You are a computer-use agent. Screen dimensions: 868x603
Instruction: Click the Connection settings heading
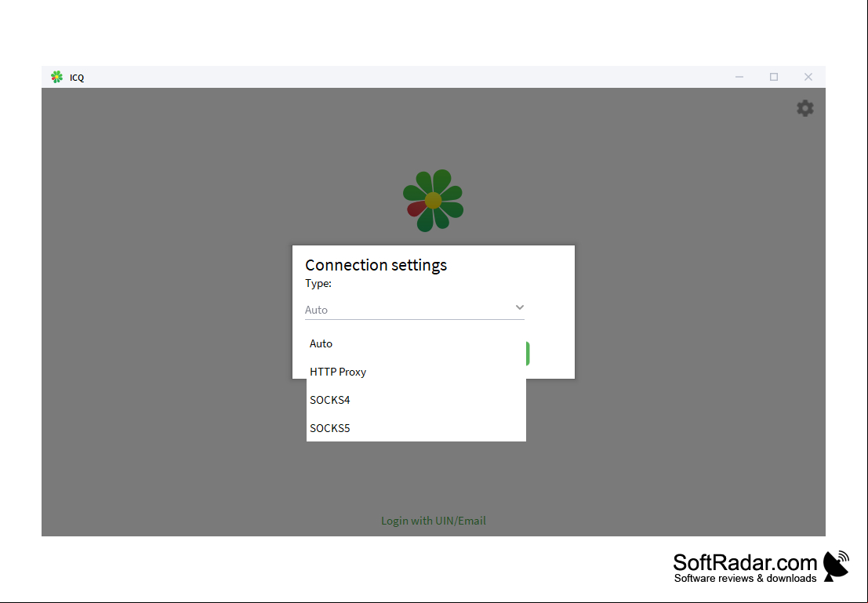coord(376,265)
